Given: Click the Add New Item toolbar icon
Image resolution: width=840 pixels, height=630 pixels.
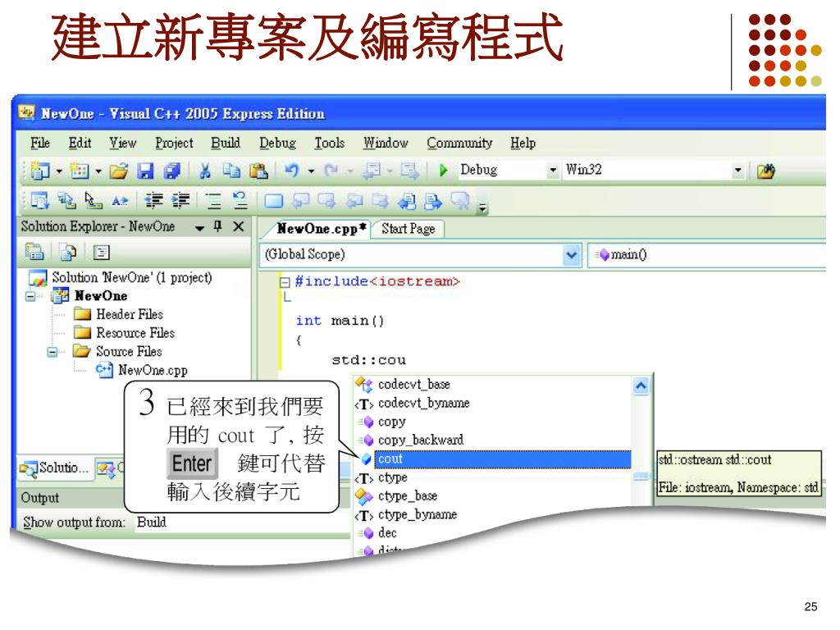Looking at the screenshot, I should (80, 171).
